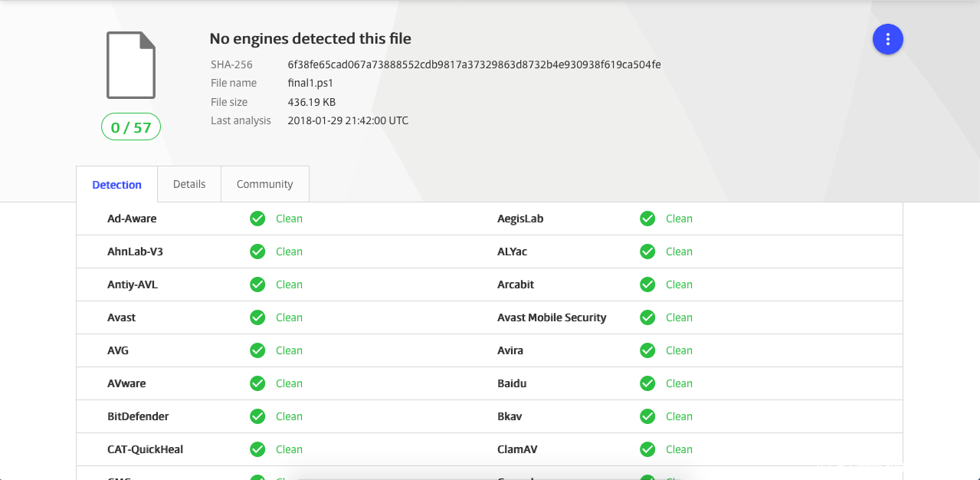Click the file name final1.ps1
The width and height of the screenshot is (980, 480).
pos(310,83)
